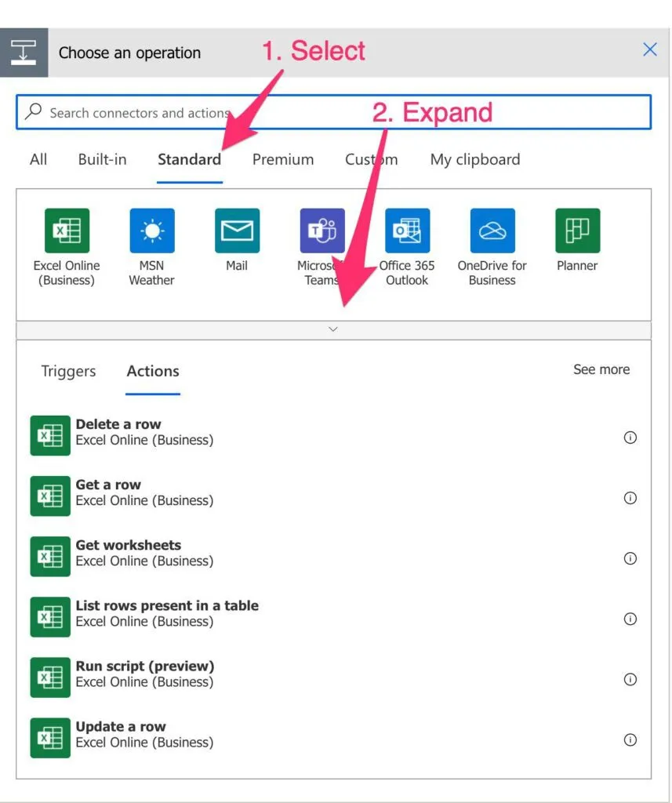Image resolution: width=672 pixels, height=803 pixels.
Task: Choose the MSN Weather connector icon
Action: point(152,231)
